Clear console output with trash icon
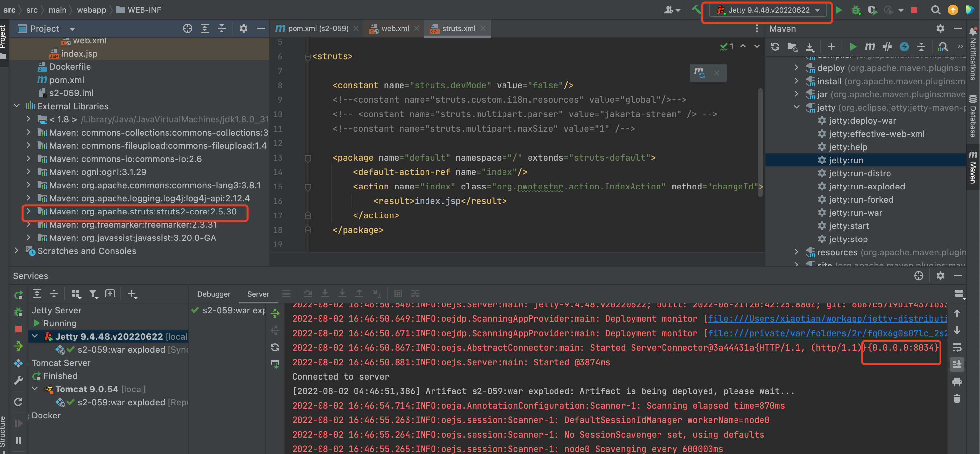980x454 pixels. [x=957, y=398]
